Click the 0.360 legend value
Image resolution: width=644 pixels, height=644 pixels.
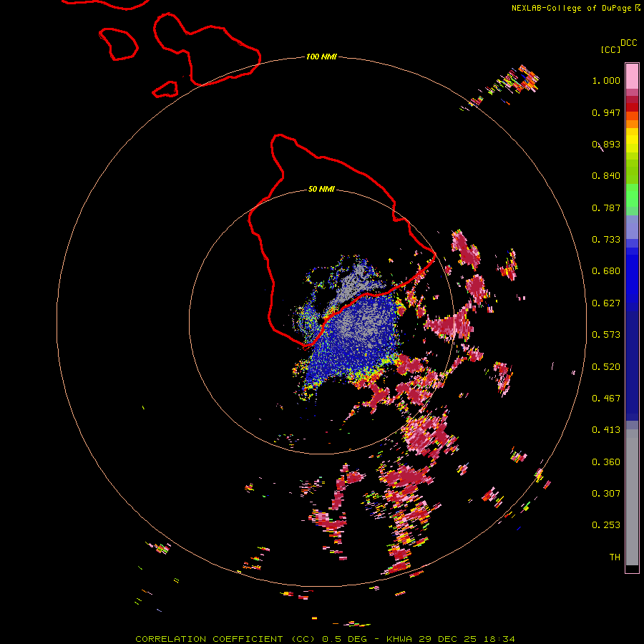pos(606,462)
